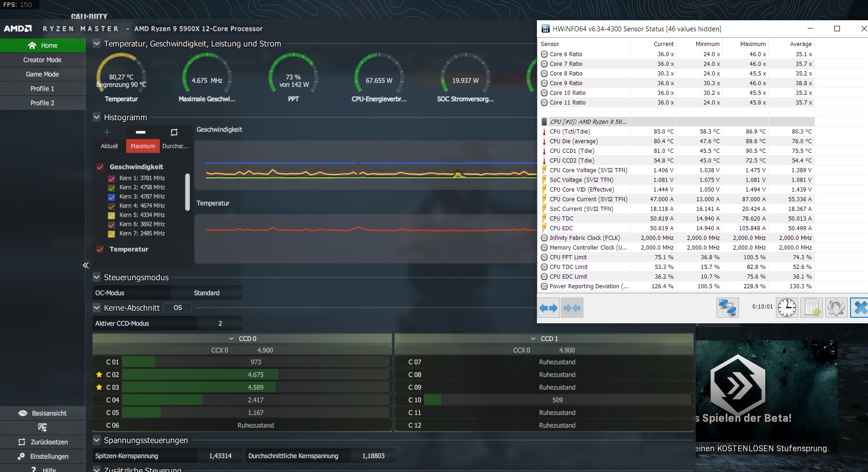This screenshot has height=472, width=868.
Task: Uncheck the Temperatur histogram checkbox
Action: (100, 249)
